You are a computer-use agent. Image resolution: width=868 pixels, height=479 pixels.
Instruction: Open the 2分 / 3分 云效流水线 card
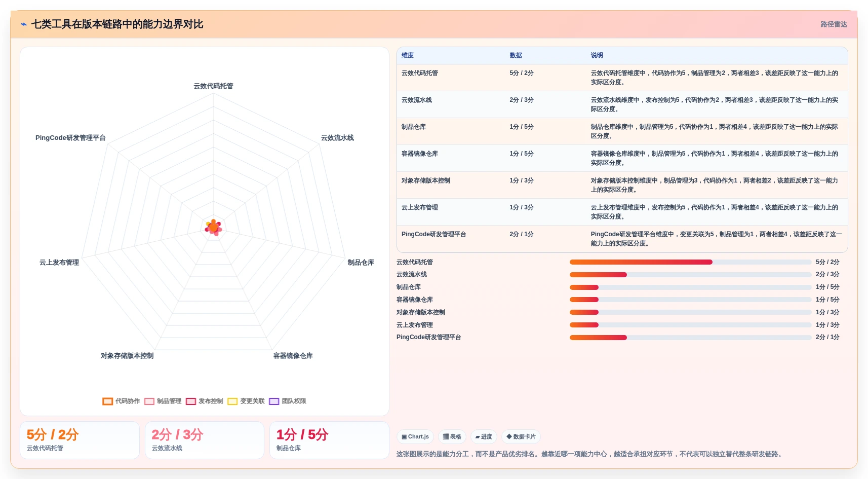pyautogui.click(x=205, y=440)
